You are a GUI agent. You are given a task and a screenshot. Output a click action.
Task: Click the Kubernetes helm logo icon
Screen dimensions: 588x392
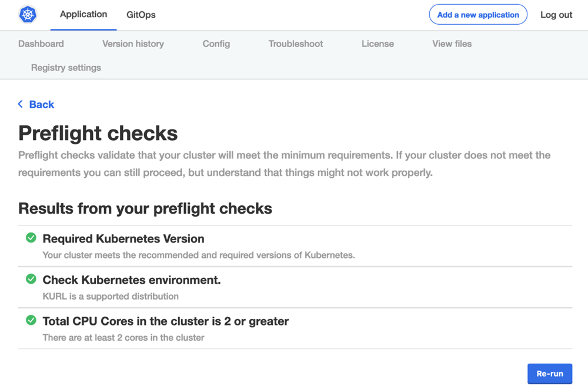(x=28, y=15)
